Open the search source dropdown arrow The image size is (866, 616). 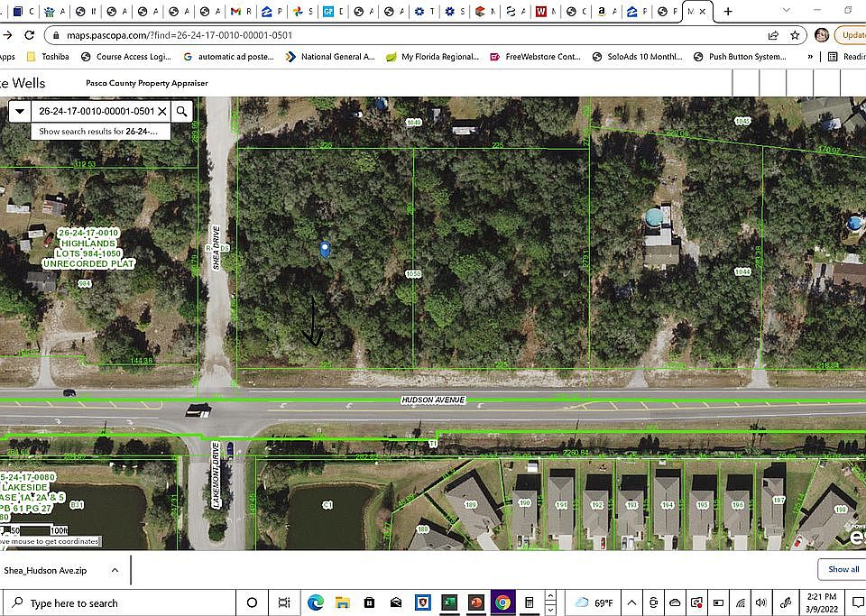tap(20, 111)
